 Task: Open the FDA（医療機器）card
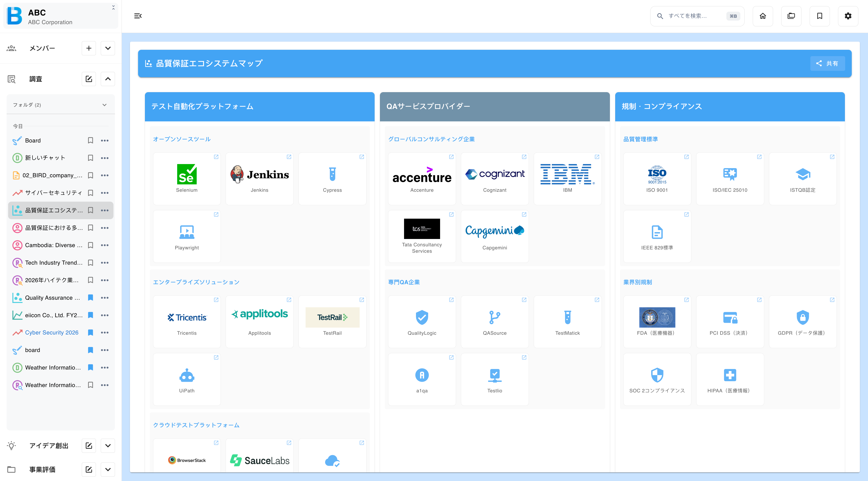pos(657,322)
